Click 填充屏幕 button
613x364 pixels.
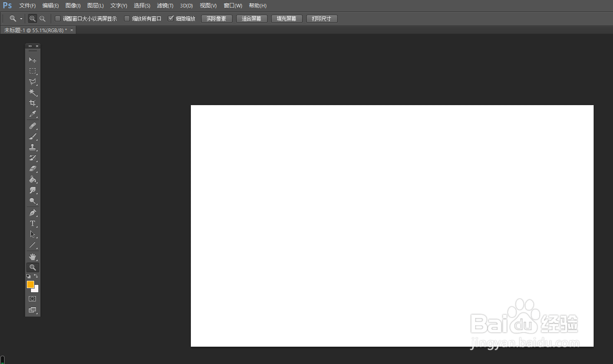(287, 19)
